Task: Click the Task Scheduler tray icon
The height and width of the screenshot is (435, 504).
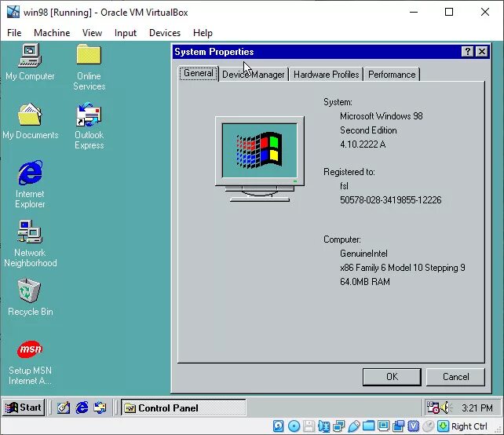Action: point(433,408)
